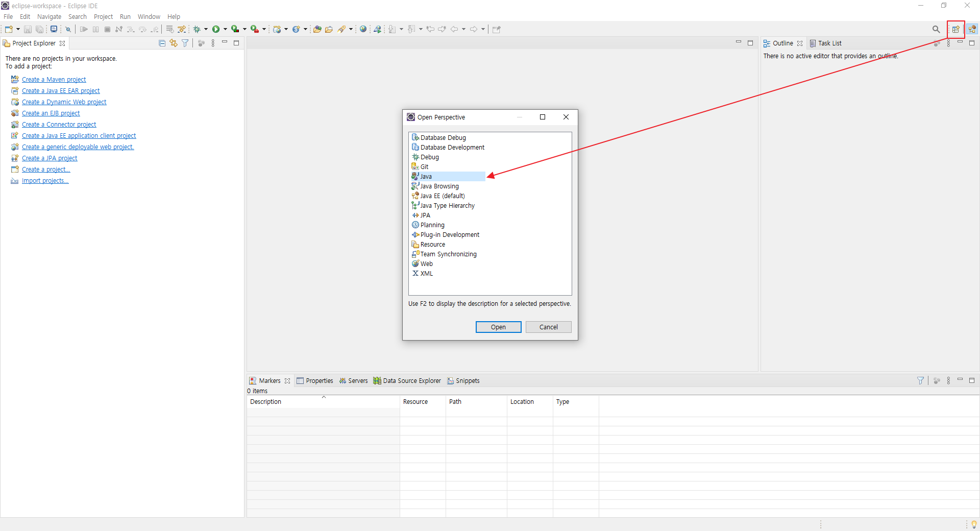Image resolution: width=980 pixels, height=531 pixels.
Task: Click the magnifier Quick Access search icon
Action: coord(936,29)
